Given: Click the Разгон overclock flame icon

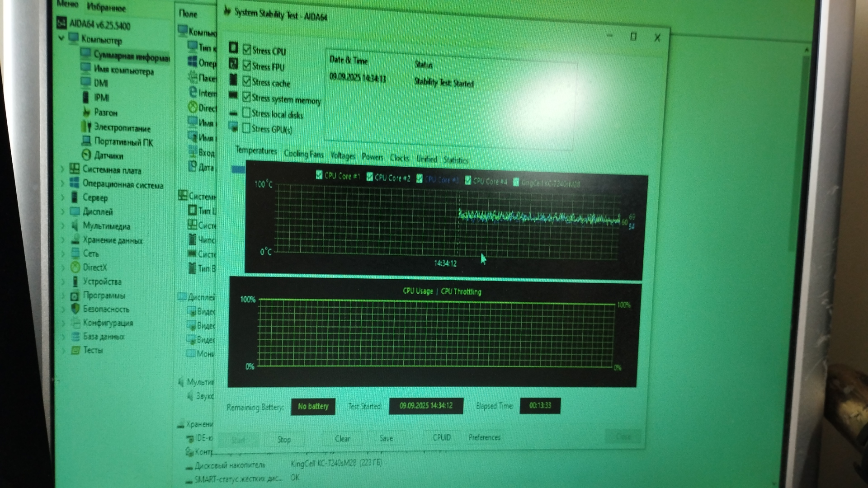Looking at the screenshot, I should coord(86,112).
